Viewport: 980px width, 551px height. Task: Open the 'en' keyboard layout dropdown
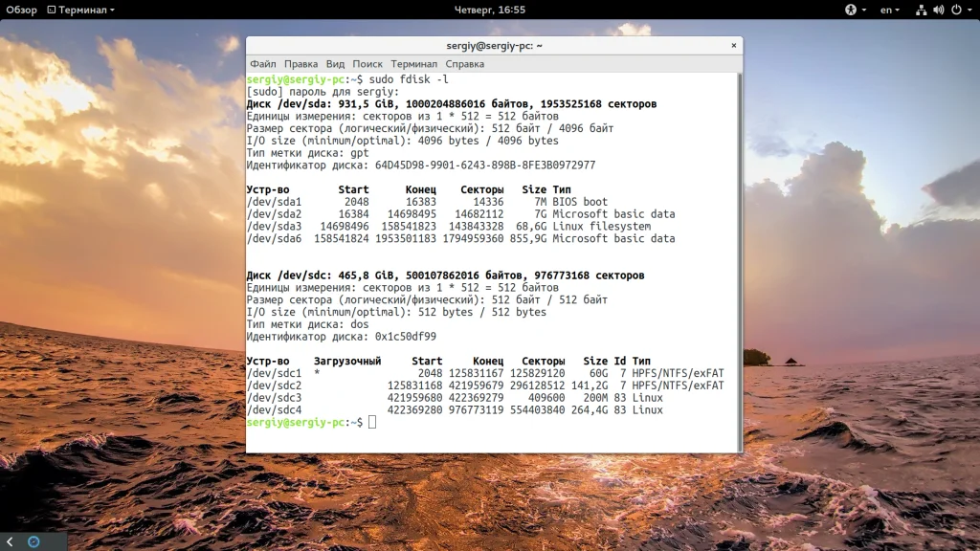click(890, 10)
